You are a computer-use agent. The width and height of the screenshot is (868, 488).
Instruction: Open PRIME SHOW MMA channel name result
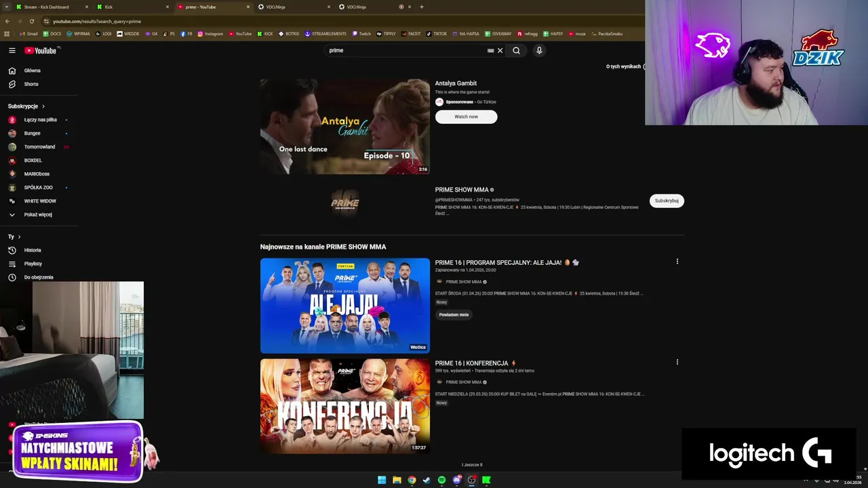point(461,190)
